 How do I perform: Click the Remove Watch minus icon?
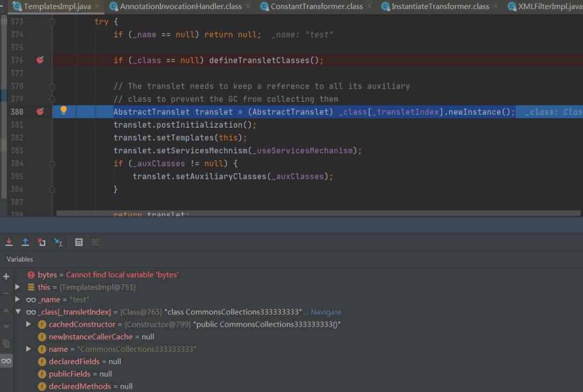pyautogui.click(x=6, y=293)
